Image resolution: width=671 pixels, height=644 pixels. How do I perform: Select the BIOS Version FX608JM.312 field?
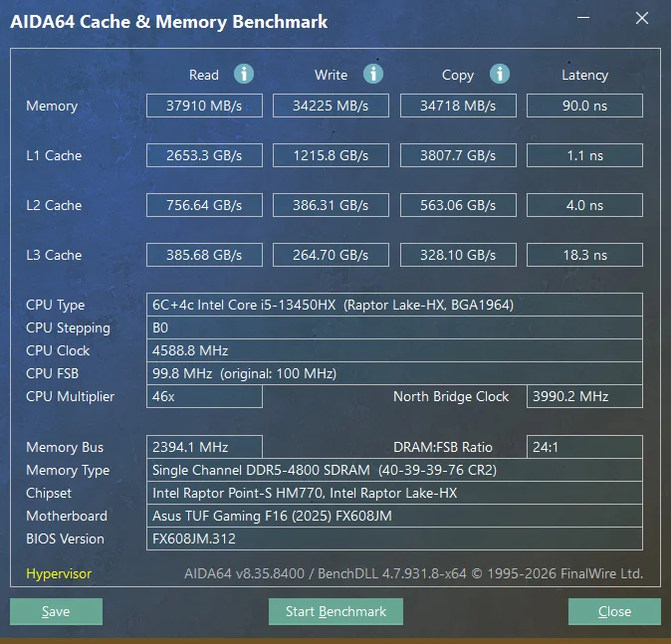click(x=394, y=538)
